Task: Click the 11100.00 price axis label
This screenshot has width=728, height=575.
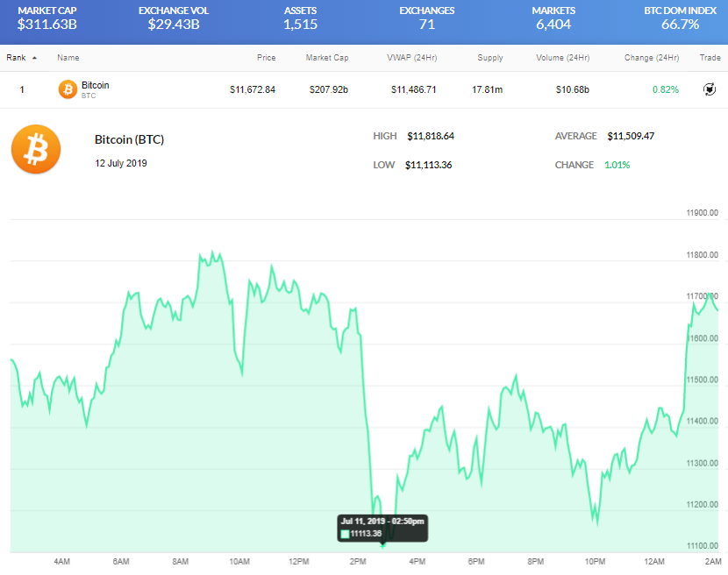Action: pos(702,546)
